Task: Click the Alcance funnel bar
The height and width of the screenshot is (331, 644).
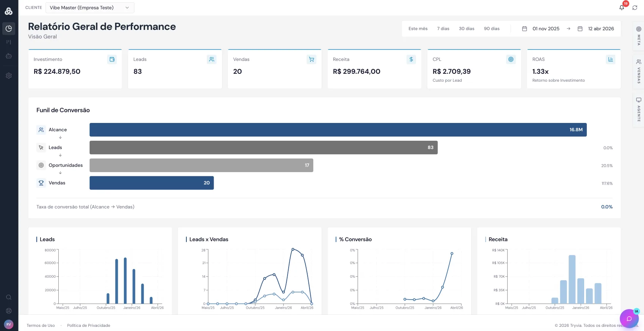Action: coord(338,130)
